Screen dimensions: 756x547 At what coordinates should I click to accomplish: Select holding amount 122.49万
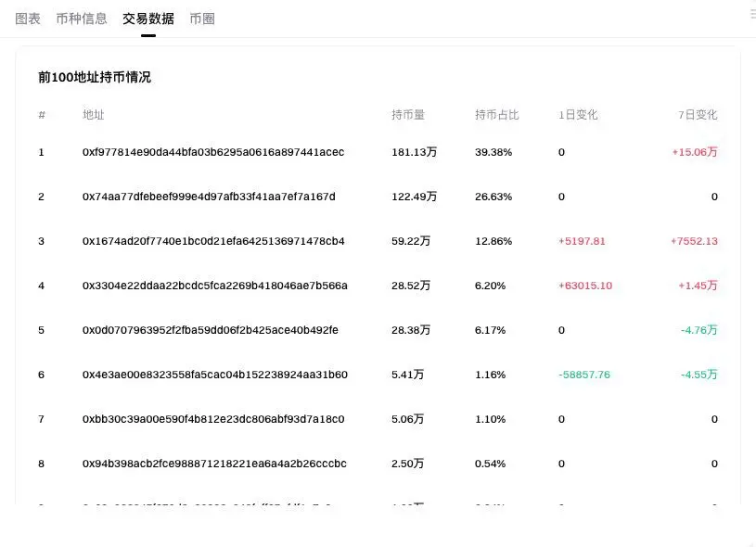point(414,197)
